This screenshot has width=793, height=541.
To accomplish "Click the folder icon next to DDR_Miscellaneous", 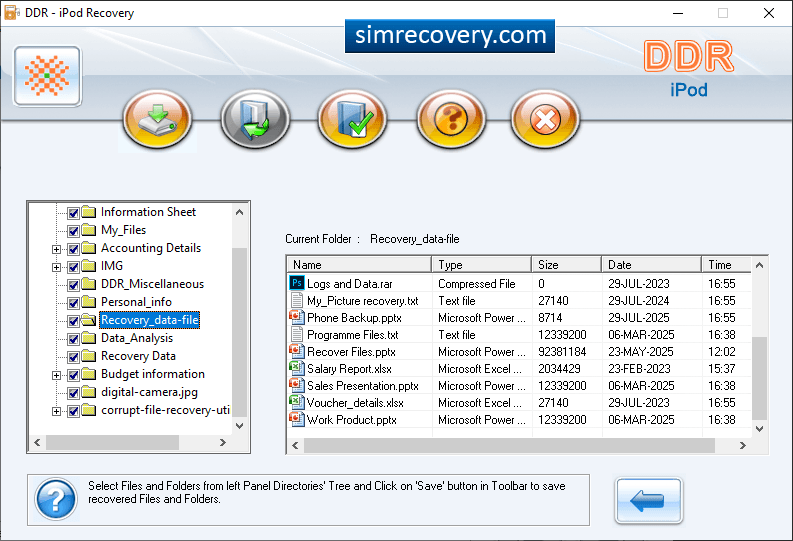I will (89, 284).
